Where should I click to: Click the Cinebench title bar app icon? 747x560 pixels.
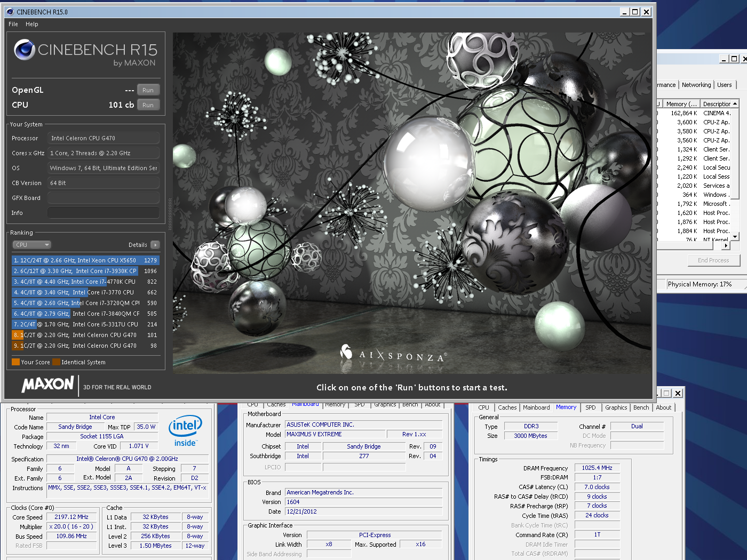click(x=10, y=12)
